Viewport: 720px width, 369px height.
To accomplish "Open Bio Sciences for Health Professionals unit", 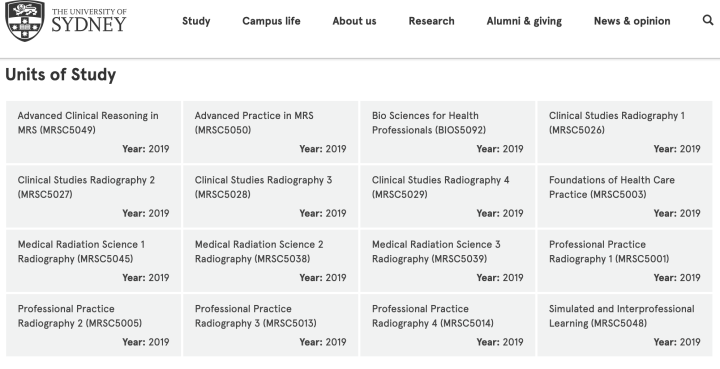I will click(x=448, y=132).
